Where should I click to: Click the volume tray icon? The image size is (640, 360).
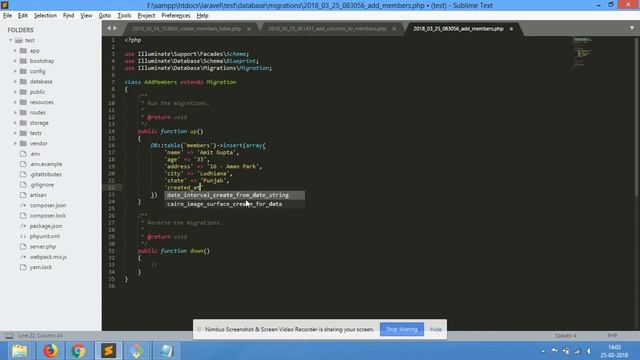click(589, 351)
